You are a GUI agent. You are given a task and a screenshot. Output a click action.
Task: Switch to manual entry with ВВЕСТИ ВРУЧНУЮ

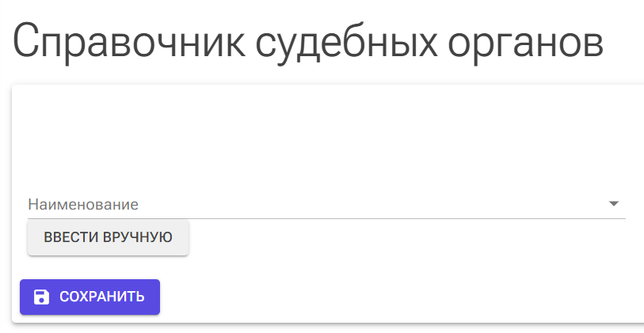[108, 237]
